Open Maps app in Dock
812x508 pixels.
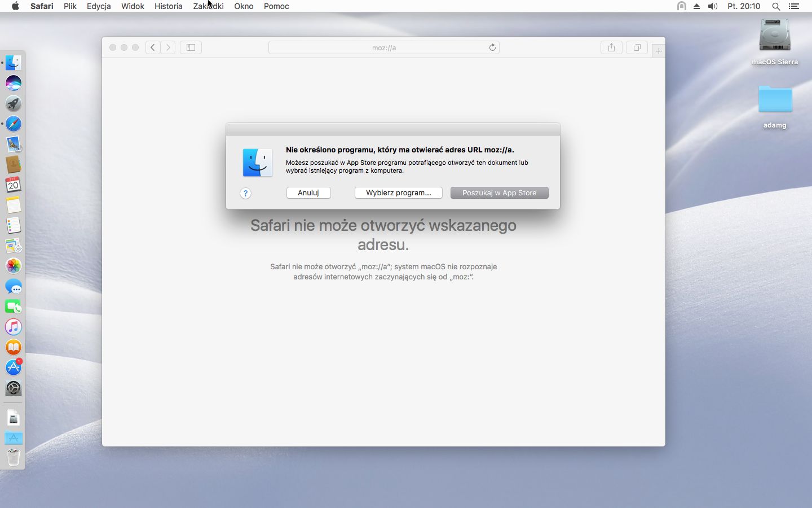point(14,246)
